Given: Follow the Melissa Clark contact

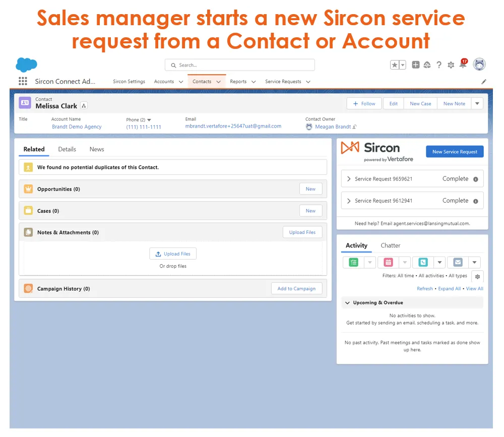Looking at the screenshot, I should tap(364, 103).
